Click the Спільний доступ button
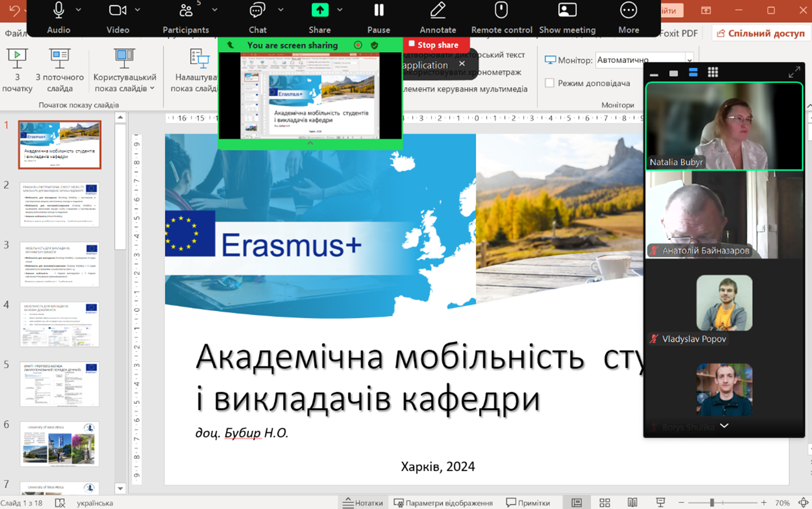812x509 pixels. [761, 33]
